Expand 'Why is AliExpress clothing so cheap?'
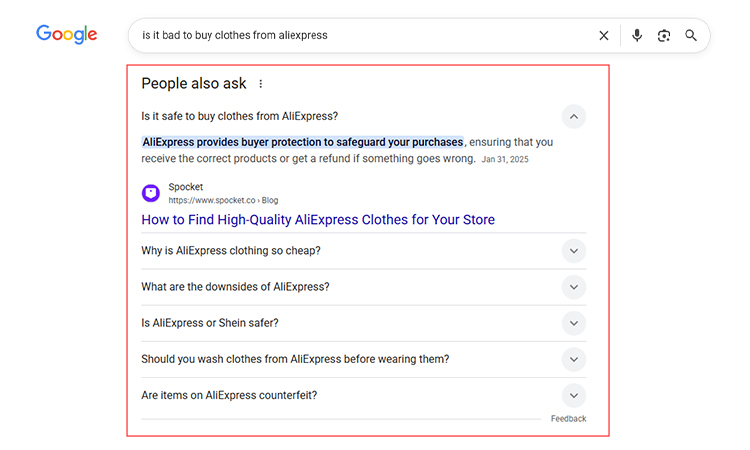 [x=574, y=251]
